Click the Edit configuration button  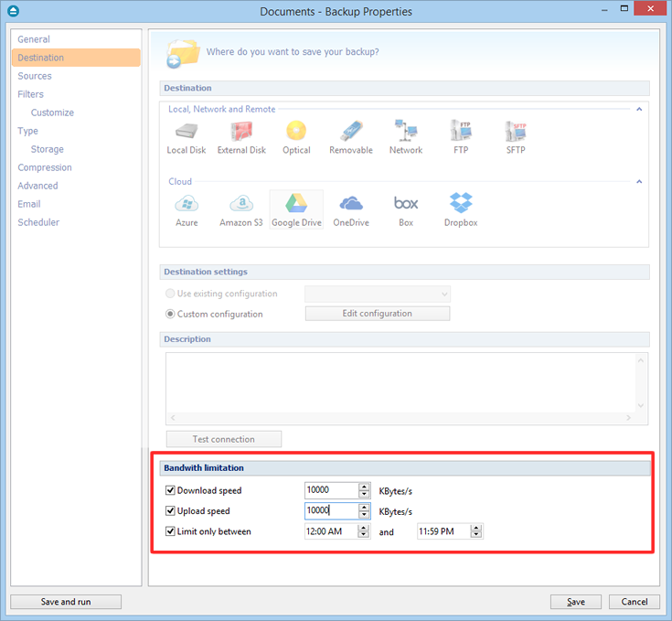click(x=378, y=314)
